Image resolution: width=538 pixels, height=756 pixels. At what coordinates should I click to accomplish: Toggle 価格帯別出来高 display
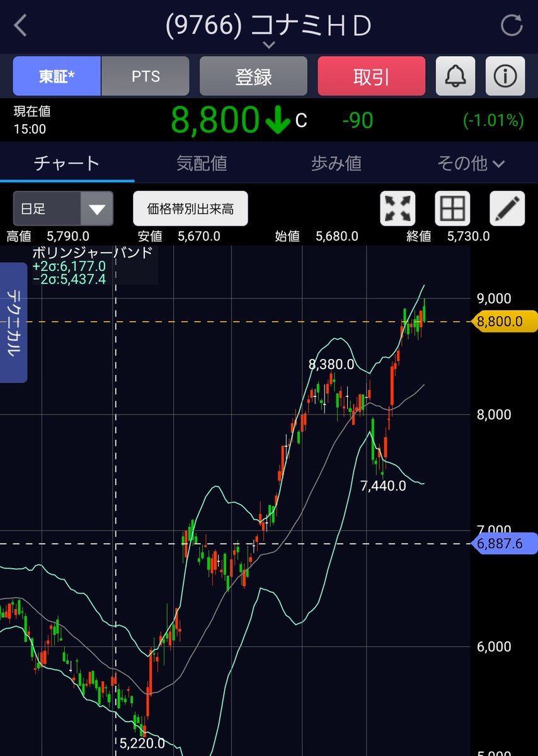tap(190, 209)
